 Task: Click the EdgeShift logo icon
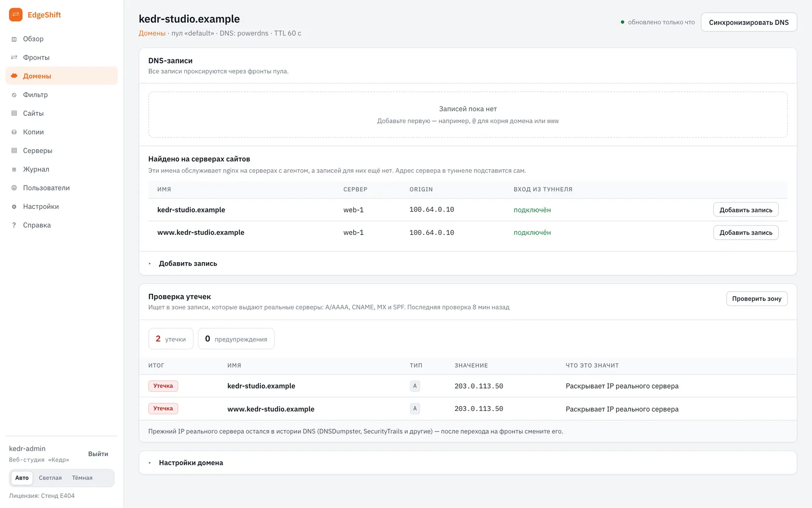click(x=16, y=15)
